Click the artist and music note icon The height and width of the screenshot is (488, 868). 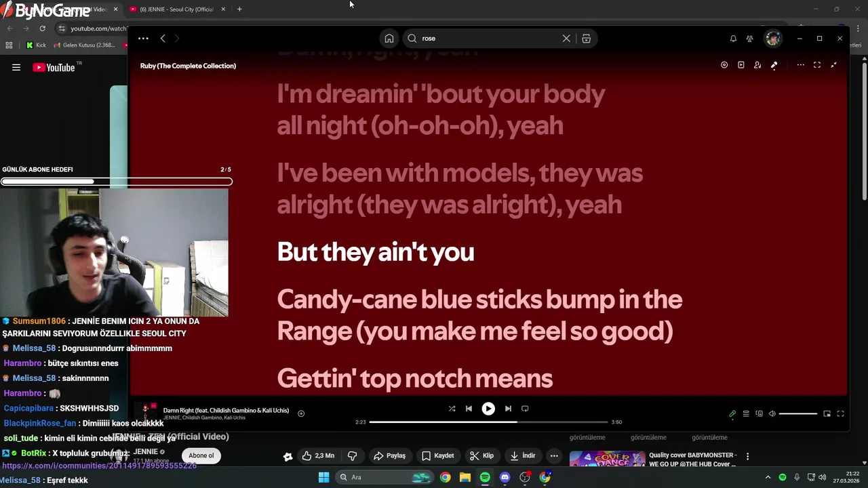[x=757, y=65]
